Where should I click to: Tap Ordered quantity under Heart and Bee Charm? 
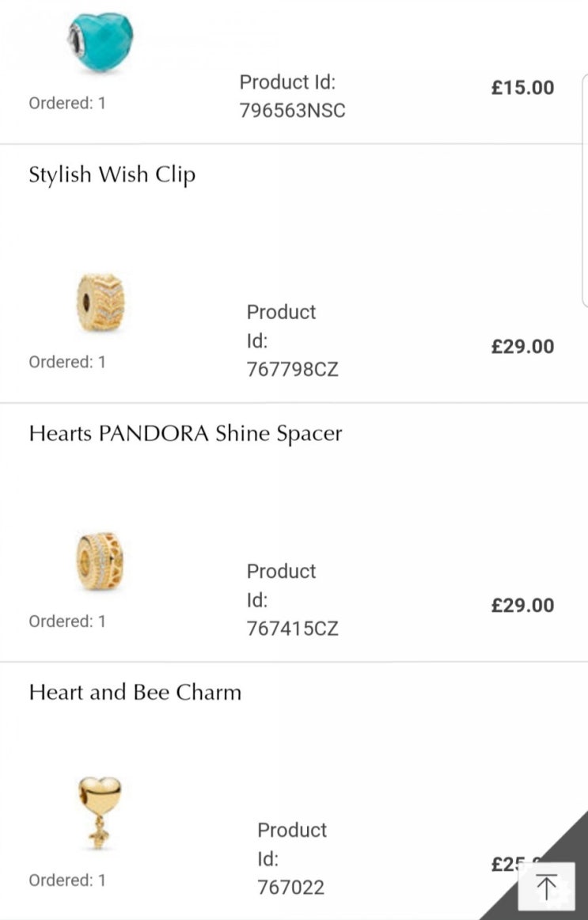click(67, 880)
